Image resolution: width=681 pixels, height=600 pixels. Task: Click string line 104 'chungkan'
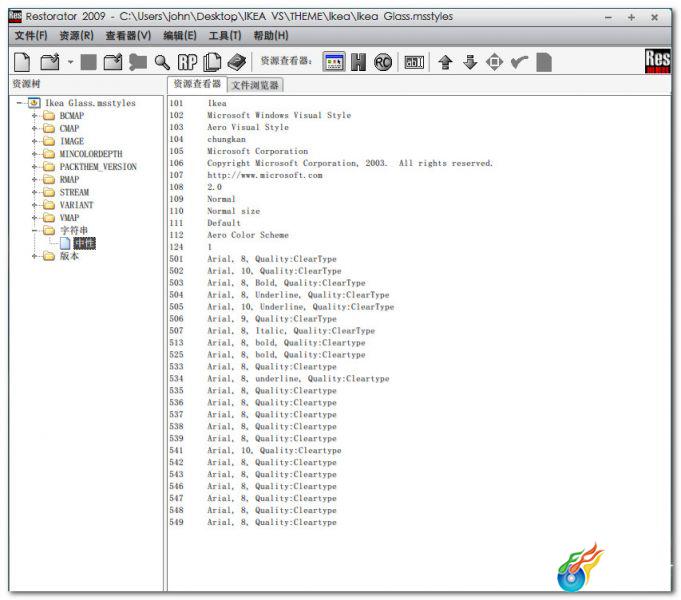(226, 139)
